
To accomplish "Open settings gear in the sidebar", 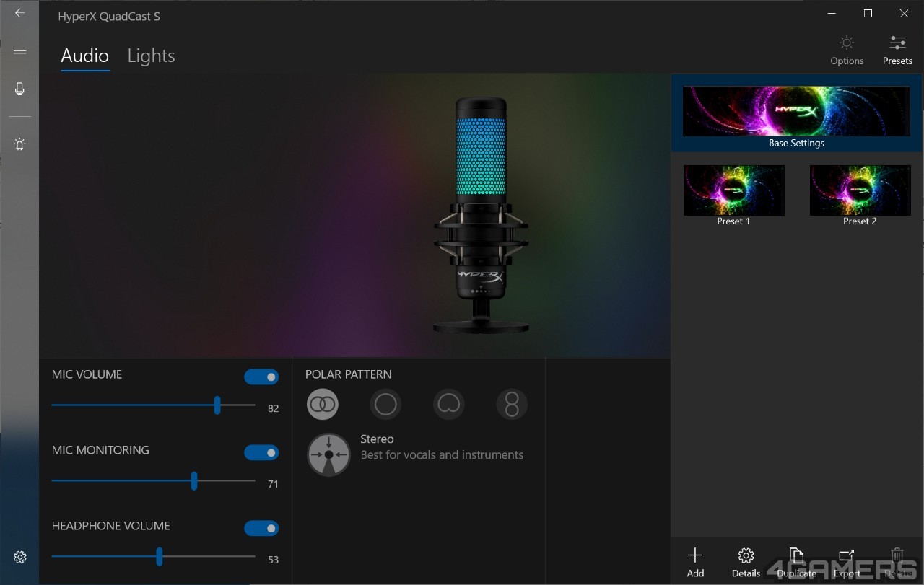I will [x=19, y=557].
